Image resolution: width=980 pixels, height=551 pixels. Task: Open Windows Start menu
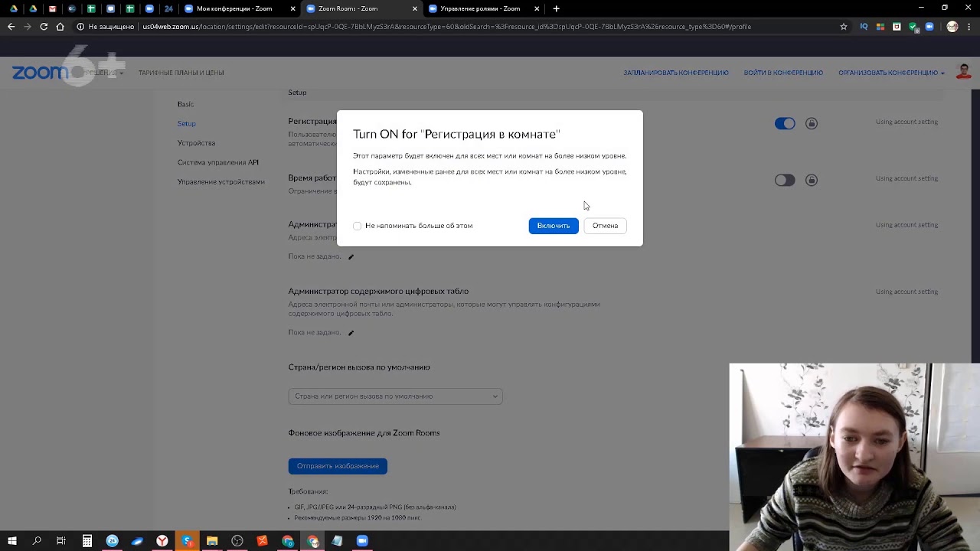click(x=12, y=541)
